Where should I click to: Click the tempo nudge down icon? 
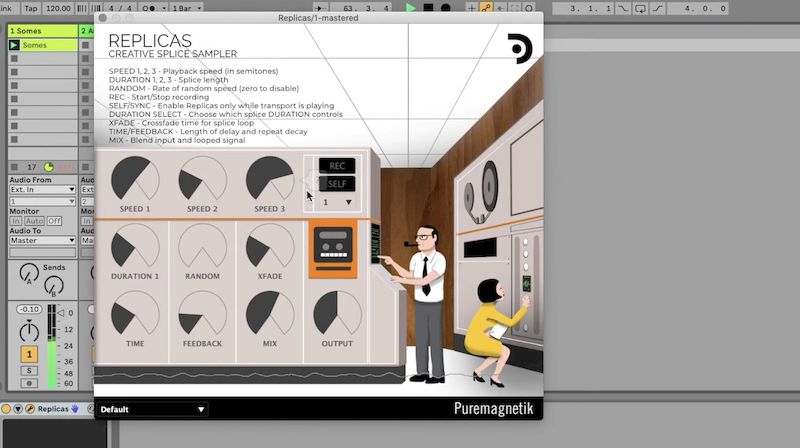point(82,8)
